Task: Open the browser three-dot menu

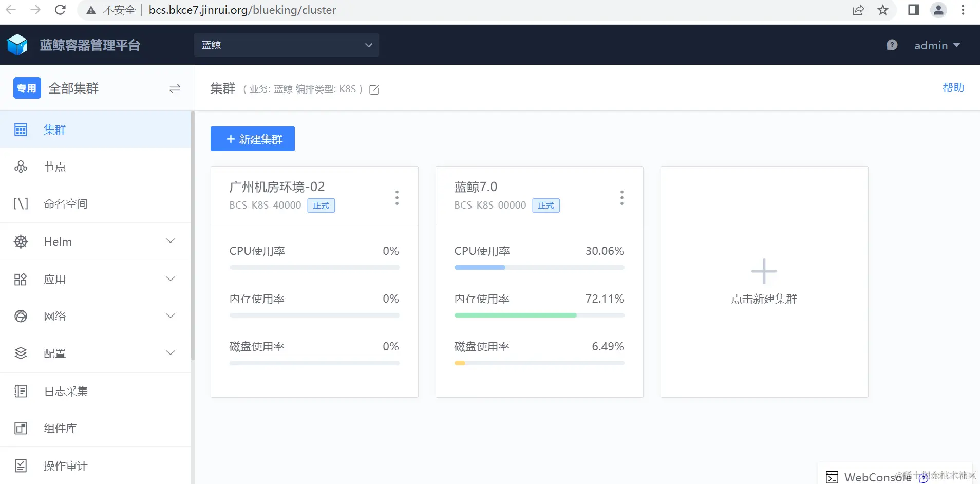Action: tap(963, 10)
